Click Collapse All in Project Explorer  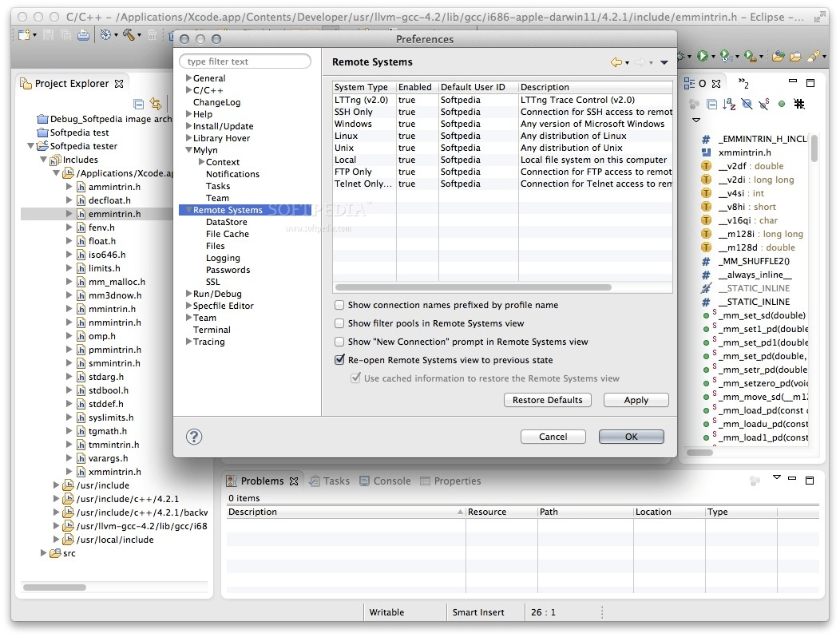click(x=138, y=104)
